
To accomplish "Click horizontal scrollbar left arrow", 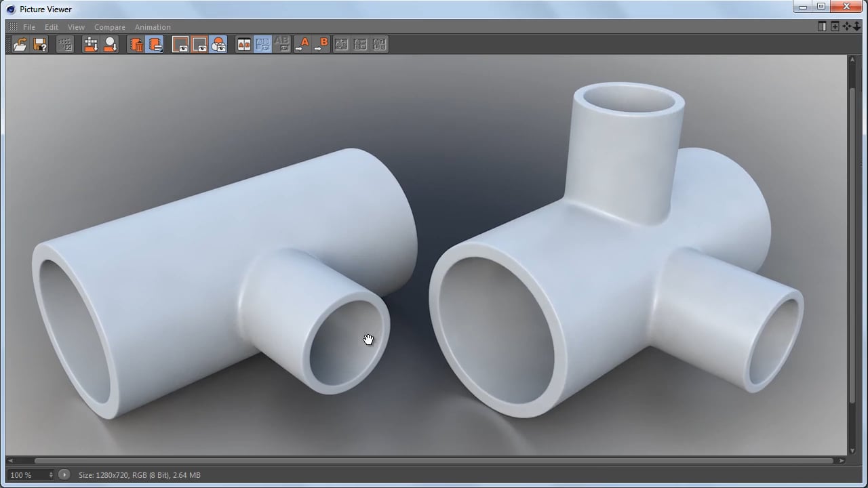I will [9, 461].
